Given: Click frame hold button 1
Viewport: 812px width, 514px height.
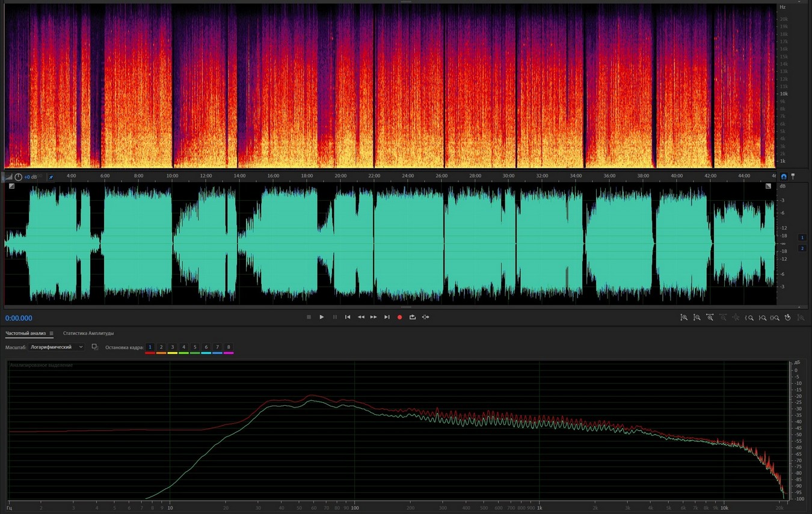Looking at the screenshot, I should pos(150,347).
